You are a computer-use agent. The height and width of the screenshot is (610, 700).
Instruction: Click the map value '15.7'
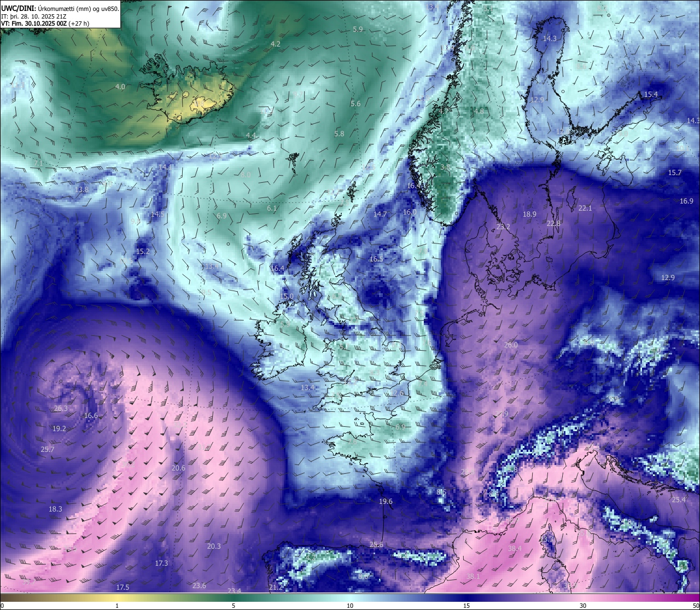click(x=675, y=172)
